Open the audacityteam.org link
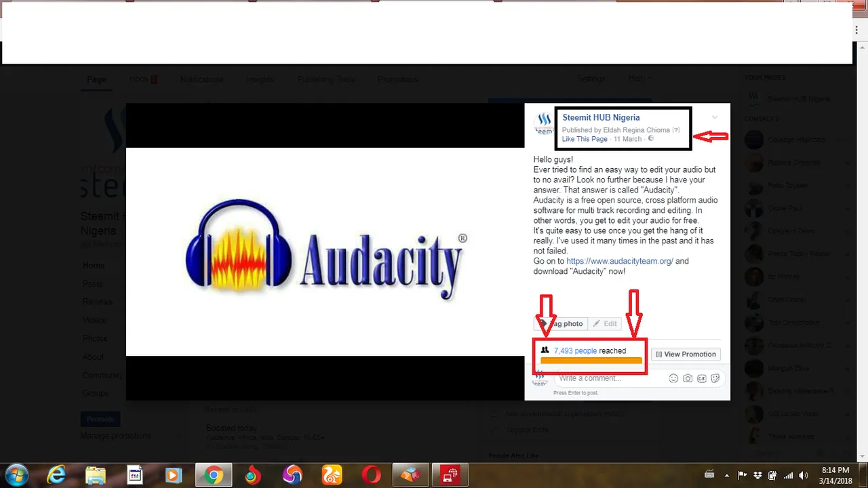 click(x=620, y=261)
